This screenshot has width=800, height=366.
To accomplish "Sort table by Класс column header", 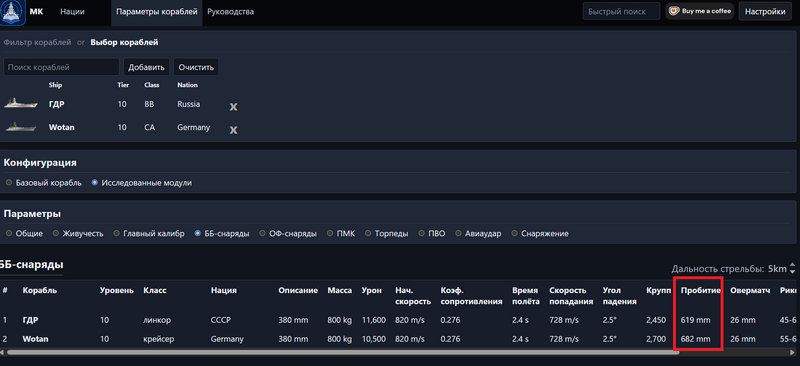I will [x=155, y=290].
